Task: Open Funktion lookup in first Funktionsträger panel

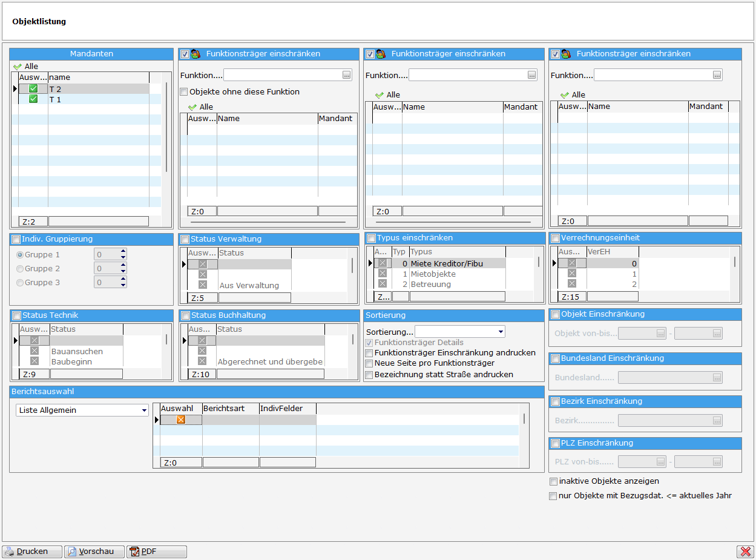Action: click(x=346, y=75)
